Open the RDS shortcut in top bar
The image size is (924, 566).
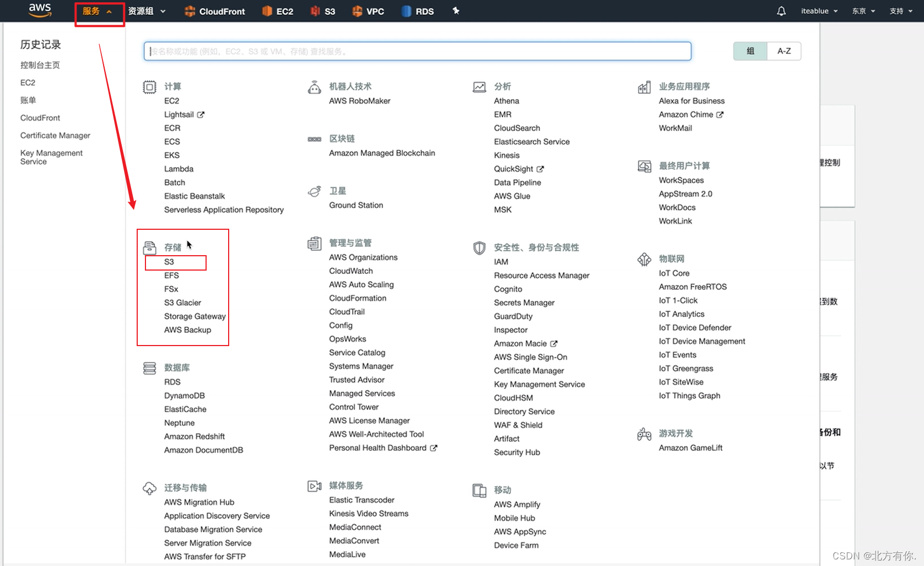click(x=418, y=11)
